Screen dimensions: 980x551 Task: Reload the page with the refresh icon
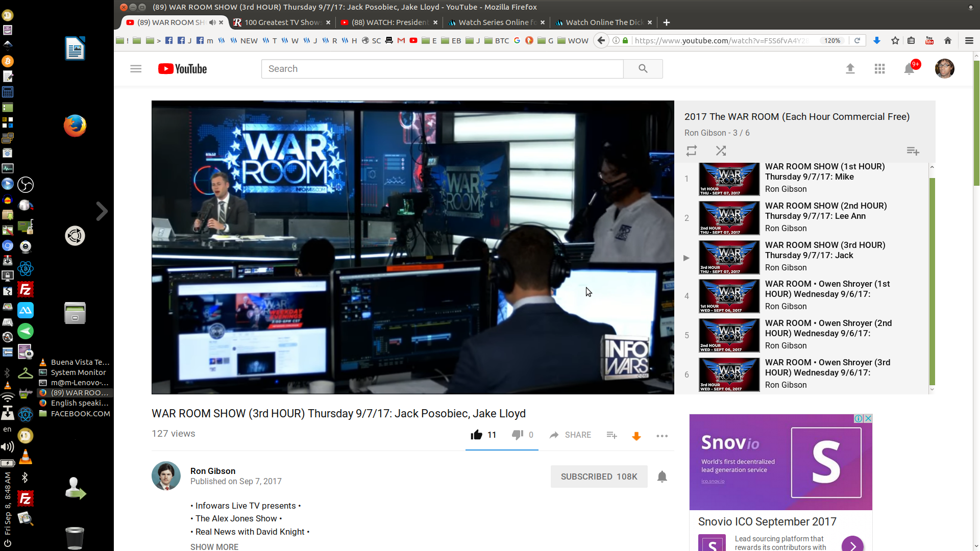[857, 40]
